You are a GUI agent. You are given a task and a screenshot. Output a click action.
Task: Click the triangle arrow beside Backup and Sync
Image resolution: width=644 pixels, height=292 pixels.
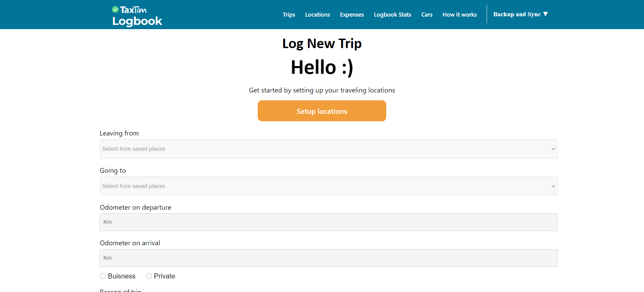click(x=545, y=14)
